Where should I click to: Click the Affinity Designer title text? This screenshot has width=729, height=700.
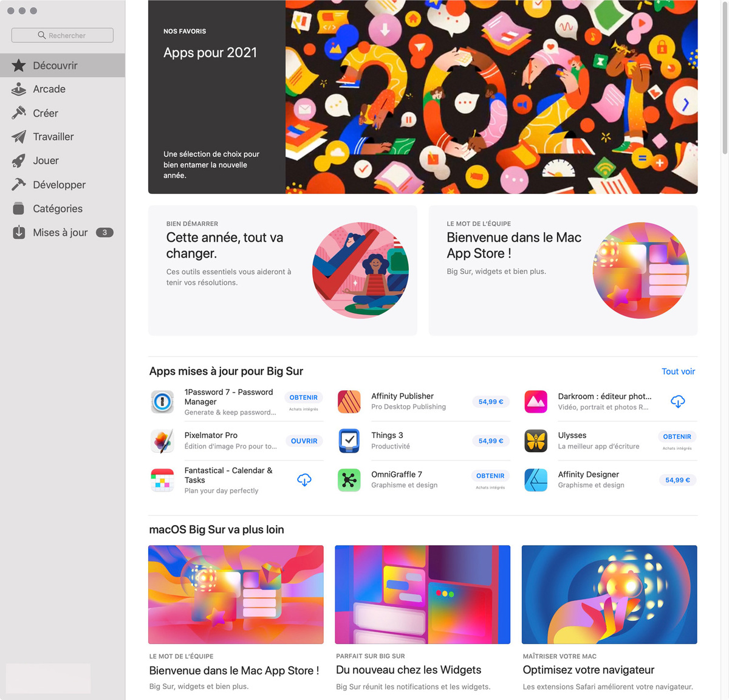coord(589,475)
